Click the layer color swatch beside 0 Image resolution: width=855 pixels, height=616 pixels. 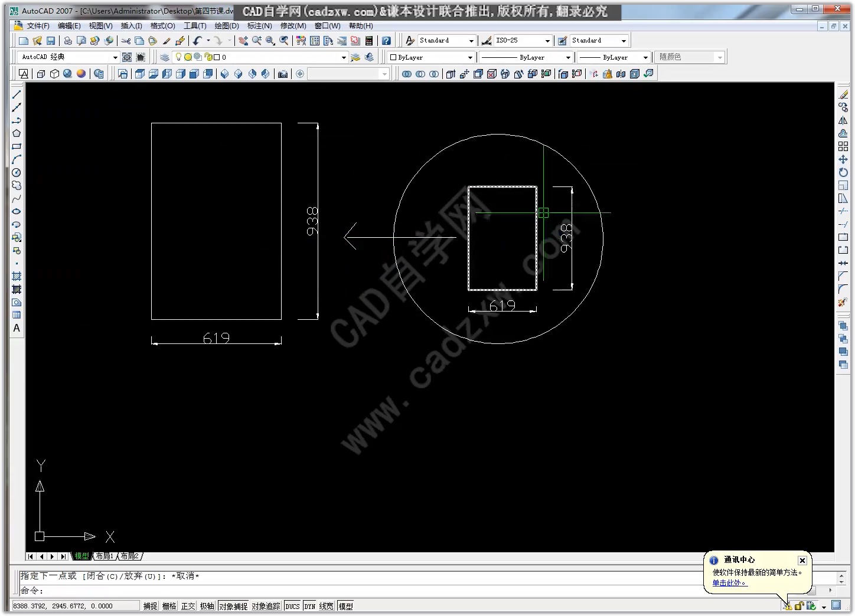pyautogui.click(x=216, y=57)
